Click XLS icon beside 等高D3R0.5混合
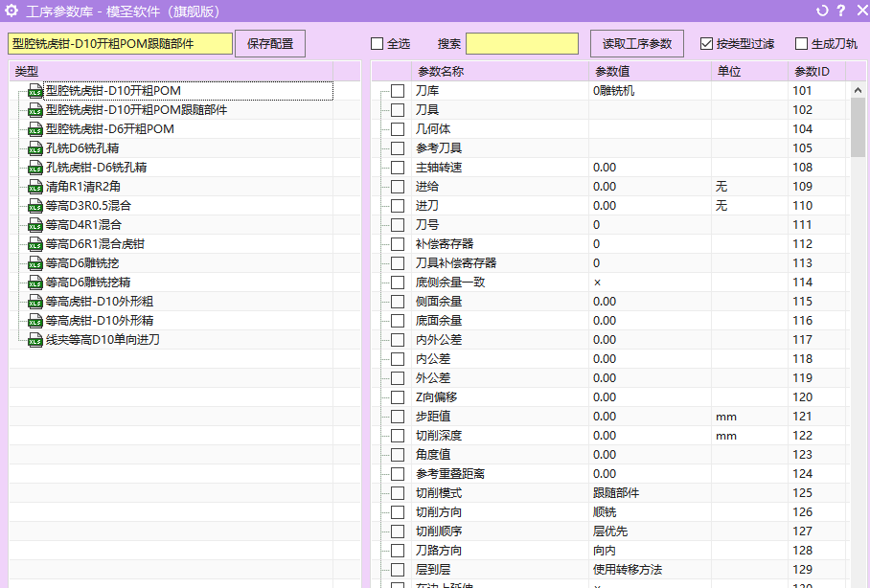Viewport: 870px width, 588px height. (x=34, y=206)
